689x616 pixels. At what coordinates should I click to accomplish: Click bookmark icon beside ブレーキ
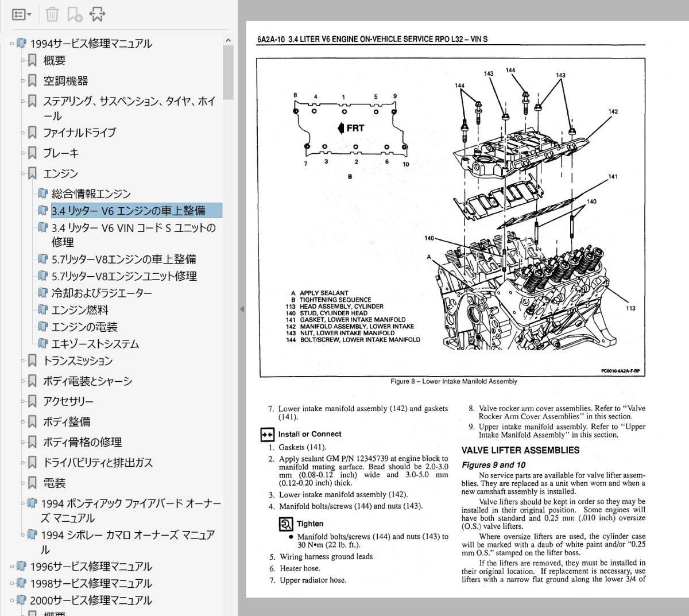(33, 153)
